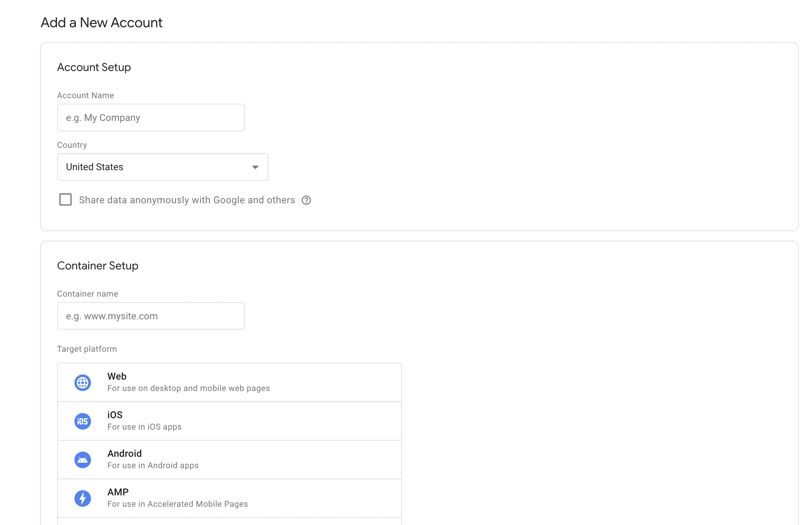812x525 pixels.
Task: Open the help icon beside Share data
Action: [306, 200]
